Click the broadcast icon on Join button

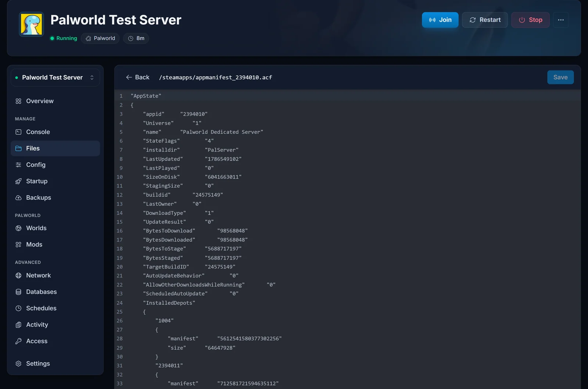(x=432, y=20)
